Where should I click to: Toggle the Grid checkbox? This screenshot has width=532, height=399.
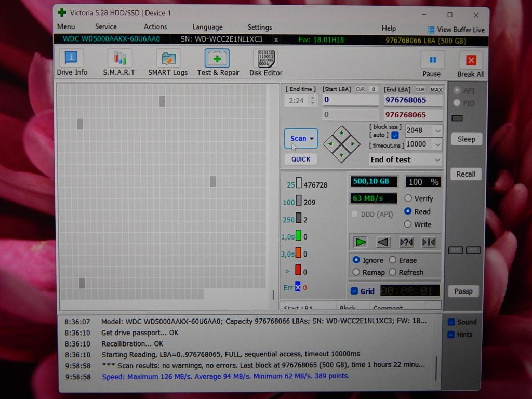354,291
